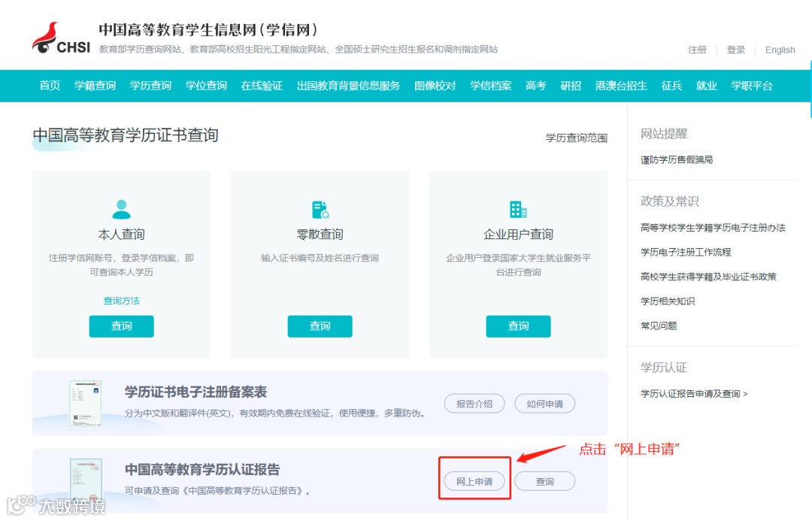812x521 pixels.
Task: Open 学历电子注册工作流程 link
Action: click(x=686, y=252)
